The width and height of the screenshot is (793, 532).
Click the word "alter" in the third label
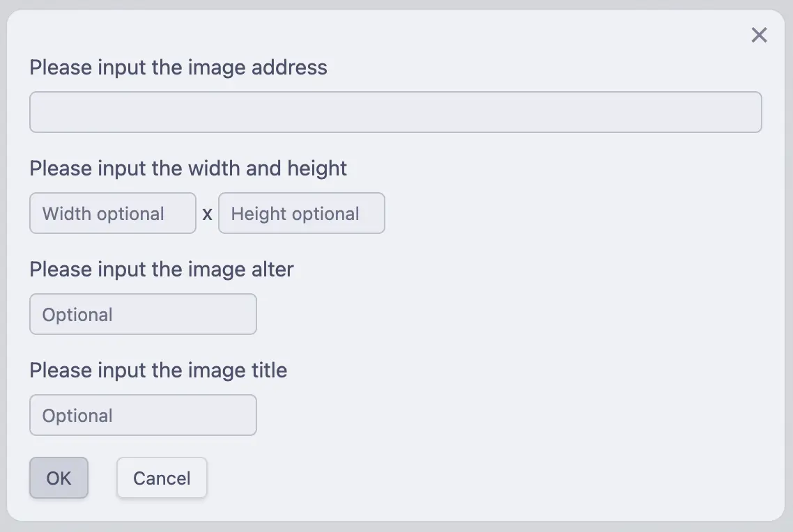click(272, 269)
